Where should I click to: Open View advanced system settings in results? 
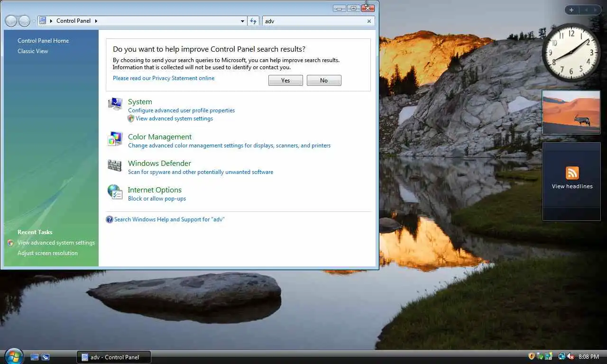174,118
